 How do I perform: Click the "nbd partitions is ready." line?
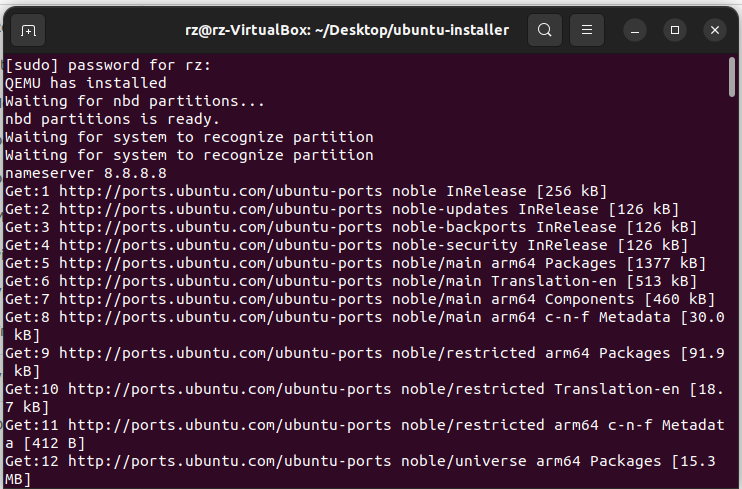[x=112, y=119]
